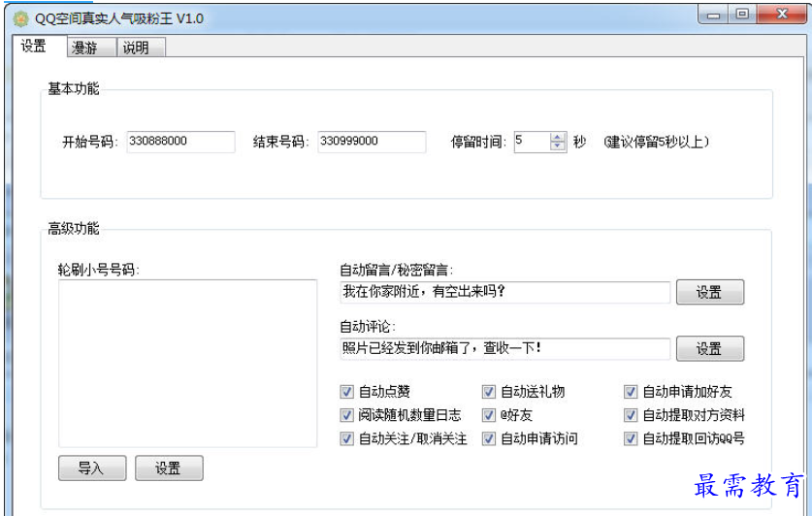Minimize the QQ空间真实人气吸粉王 window
812x516 pixels.
pos(714,15)
